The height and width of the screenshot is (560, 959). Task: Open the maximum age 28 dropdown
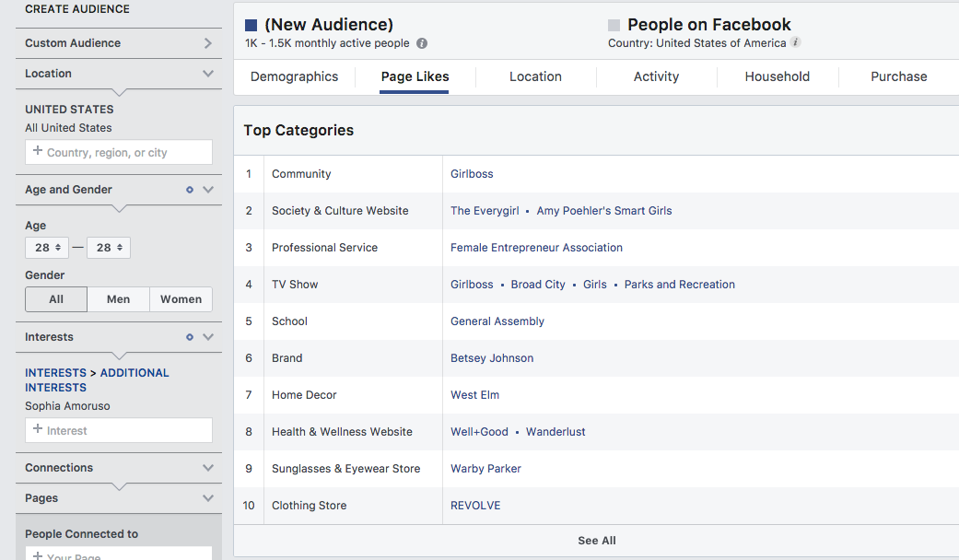point(109,248)
